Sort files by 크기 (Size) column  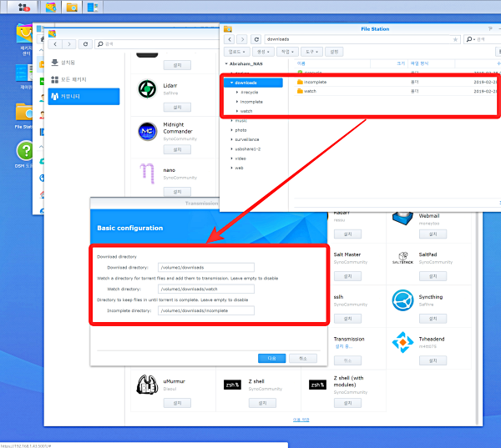400,63
